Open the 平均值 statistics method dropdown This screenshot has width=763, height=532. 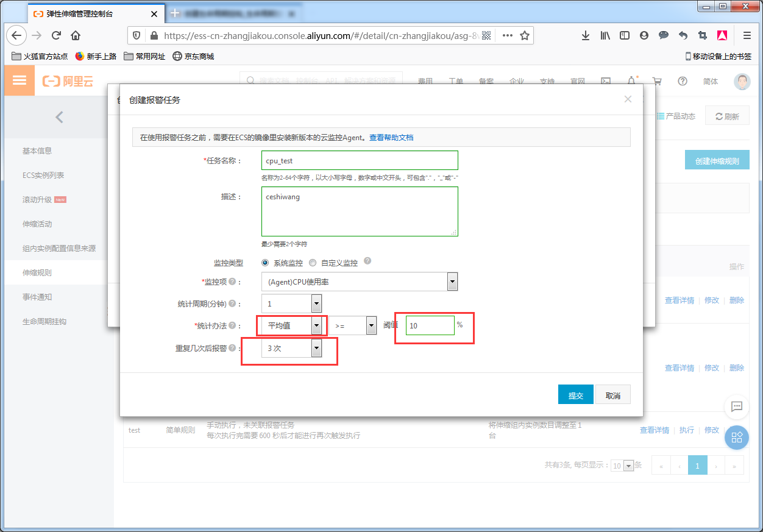click(x=316, y=325)
